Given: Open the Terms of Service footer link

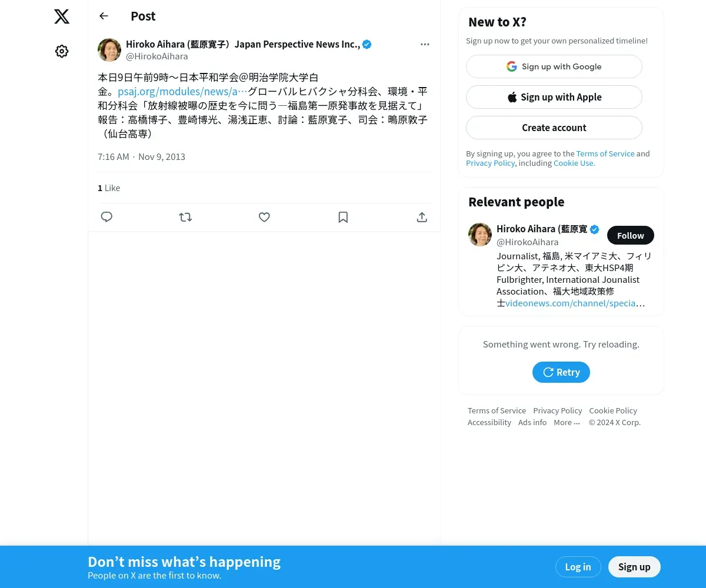Looking at the screenshot, I should (497, 410).
